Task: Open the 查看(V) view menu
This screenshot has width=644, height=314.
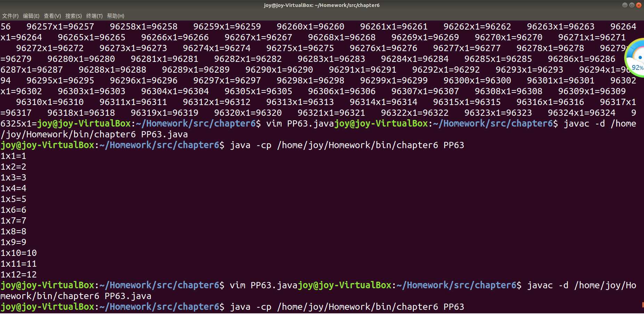Action: (52, 16)
